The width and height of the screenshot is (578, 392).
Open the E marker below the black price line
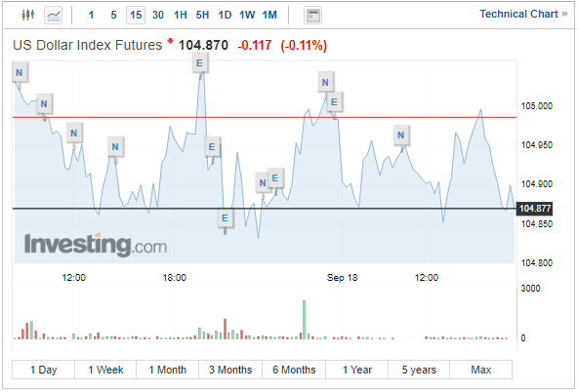click(225, 218)
